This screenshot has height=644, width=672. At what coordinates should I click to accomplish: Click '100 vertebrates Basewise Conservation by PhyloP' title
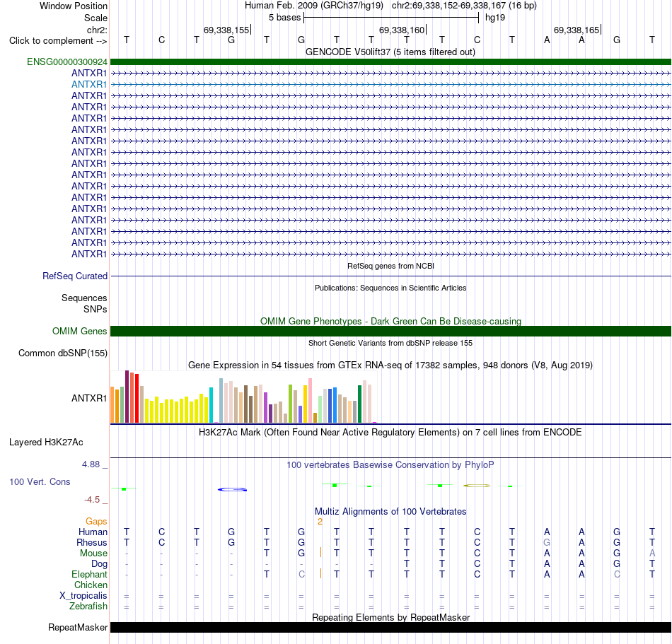point(390,465)
